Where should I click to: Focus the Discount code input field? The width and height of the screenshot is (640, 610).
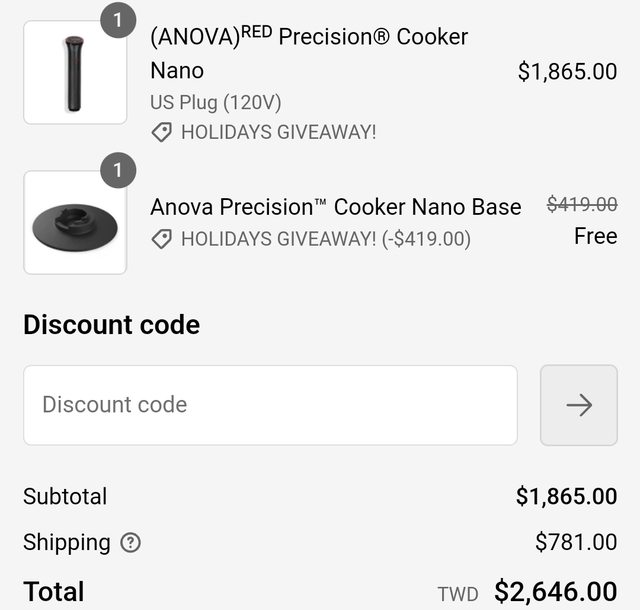click(270, 405)
